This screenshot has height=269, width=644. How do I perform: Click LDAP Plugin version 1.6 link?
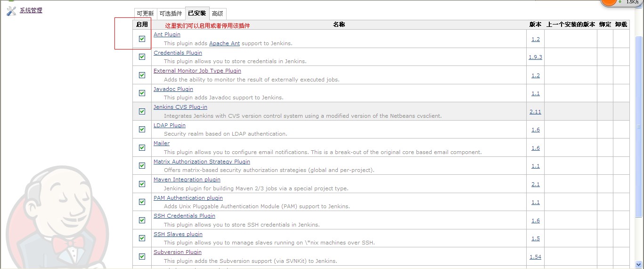536,130
